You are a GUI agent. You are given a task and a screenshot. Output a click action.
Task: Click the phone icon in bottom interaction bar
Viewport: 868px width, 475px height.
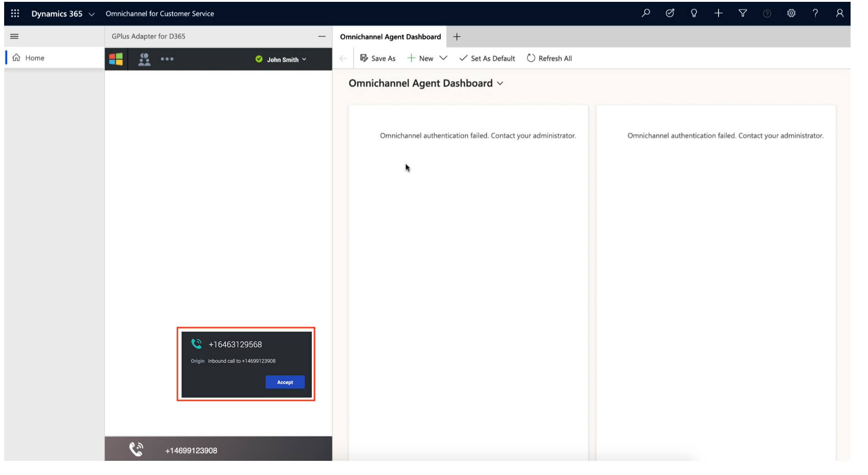click(x=136, y=449)
